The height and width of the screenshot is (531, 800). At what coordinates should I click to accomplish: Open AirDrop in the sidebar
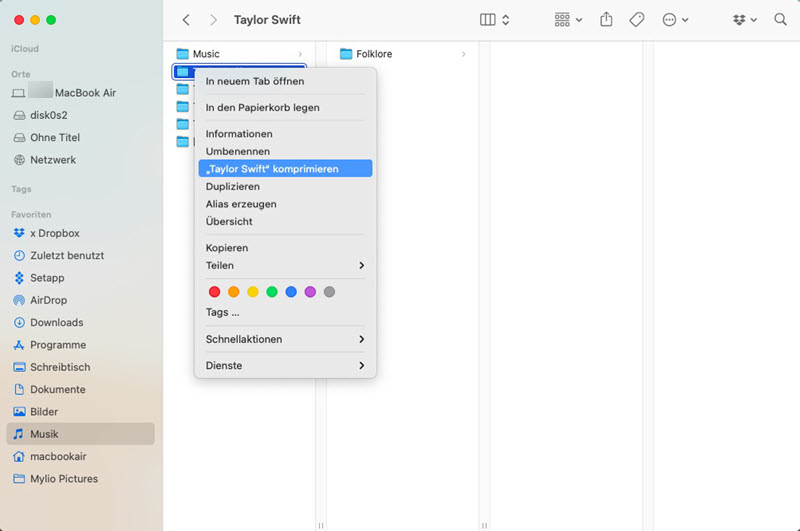80,300
